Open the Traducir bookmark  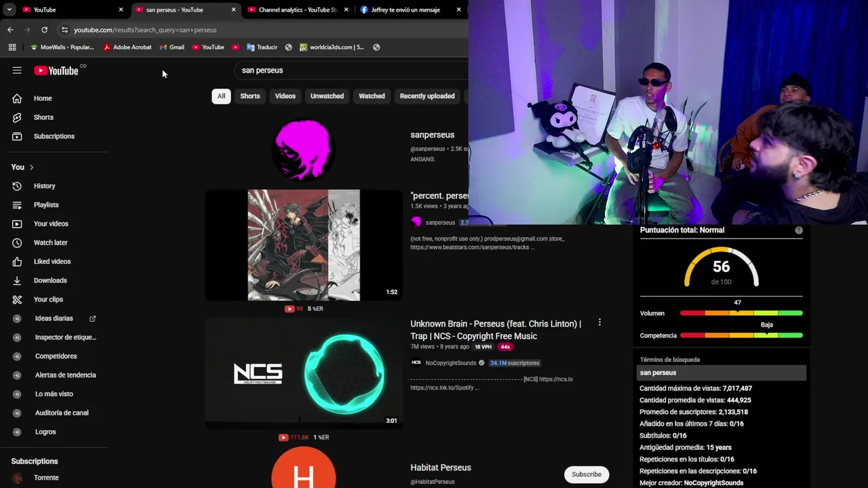[262, 47]
